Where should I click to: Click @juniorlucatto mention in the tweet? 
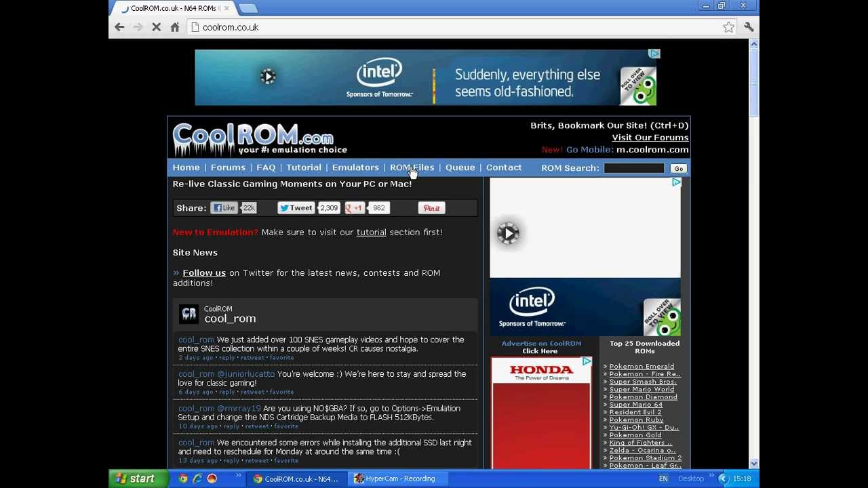(x=245, y=373)
